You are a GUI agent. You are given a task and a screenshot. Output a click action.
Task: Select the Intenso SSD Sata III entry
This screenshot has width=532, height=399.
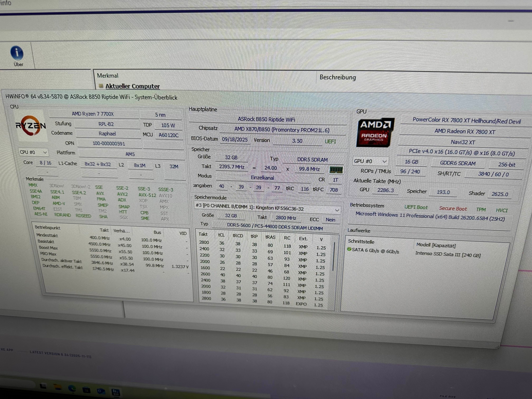point(448,254)
